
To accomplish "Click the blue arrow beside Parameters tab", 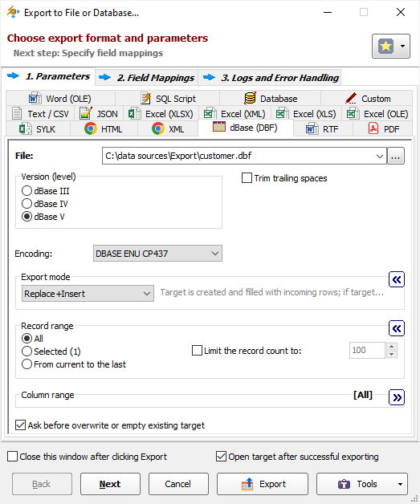I will click(x=13, y=76).
